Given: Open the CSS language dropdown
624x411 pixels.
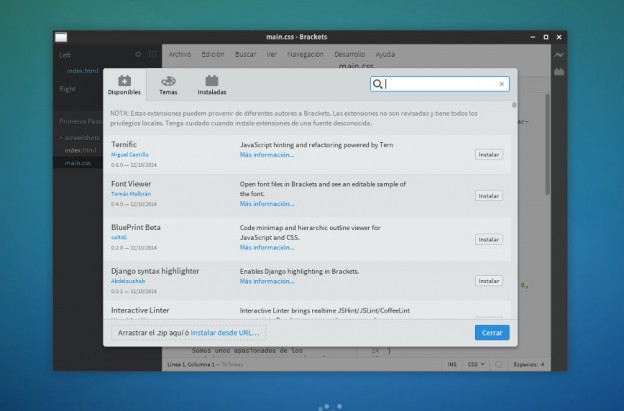Looking at the screenshot, I should click(x=476, y=365).
